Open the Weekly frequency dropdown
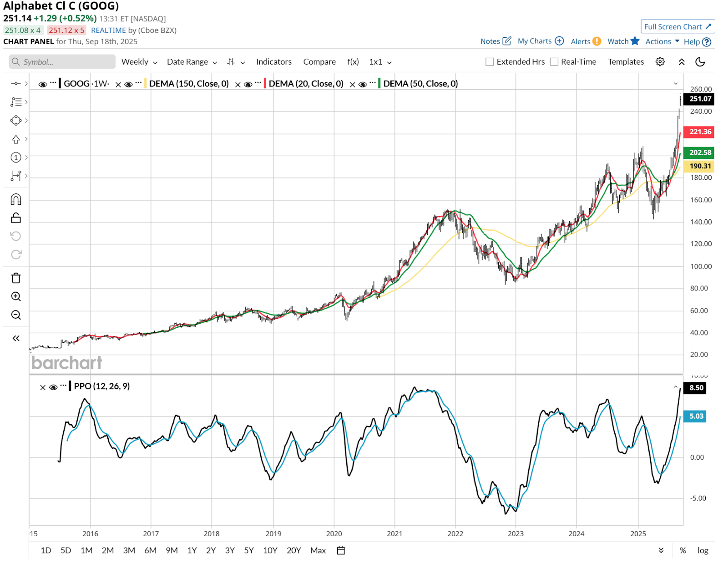 pyautogui.click(x=139, y=62)
